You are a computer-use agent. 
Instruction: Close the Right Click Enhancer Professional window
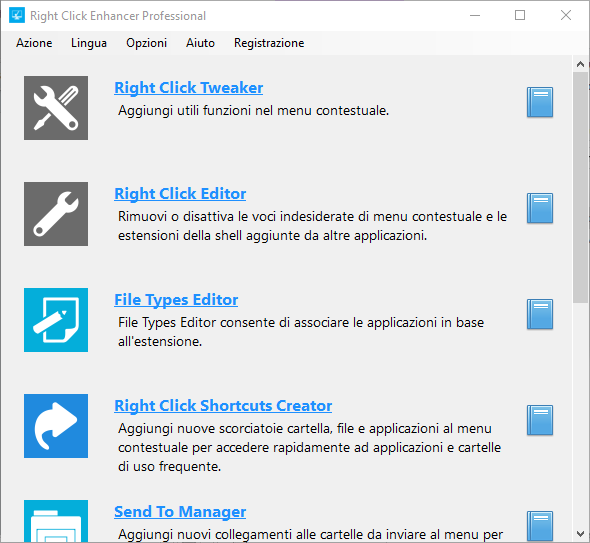[566, 15]
